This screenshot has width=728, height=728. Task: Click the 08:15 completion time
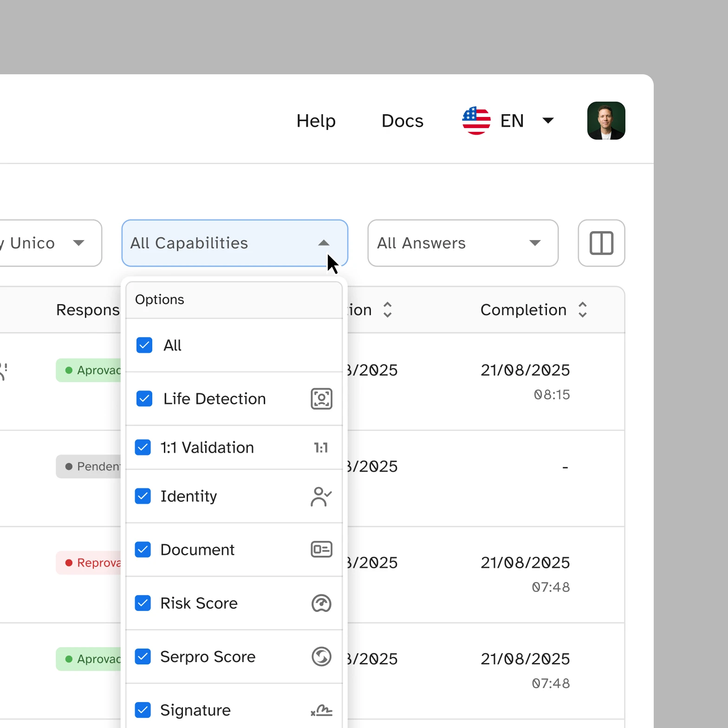point(552,395)
